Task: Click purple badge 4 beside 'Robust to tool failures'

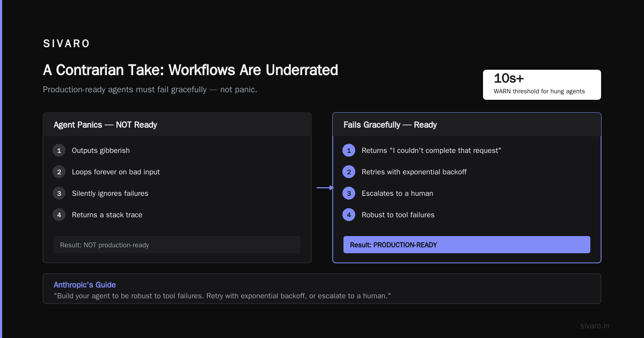Action: (x=349, y=215)
